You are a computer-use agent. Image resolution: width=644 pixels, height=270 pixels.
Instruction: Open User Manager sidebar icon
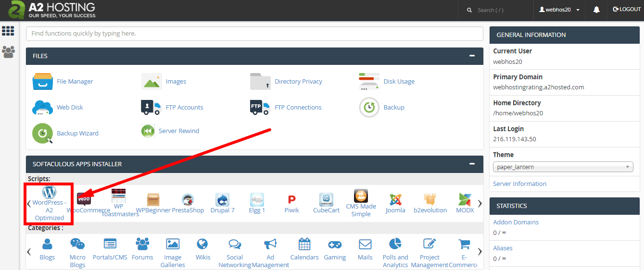coord(8,52)
